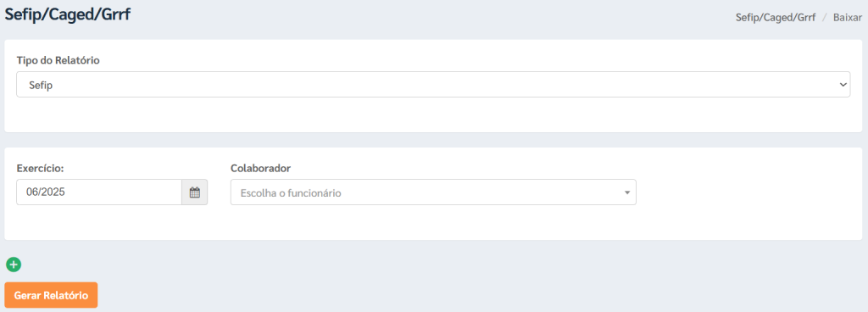Click the Sefip/Caged/Grrf page heading

click(68, 14)
